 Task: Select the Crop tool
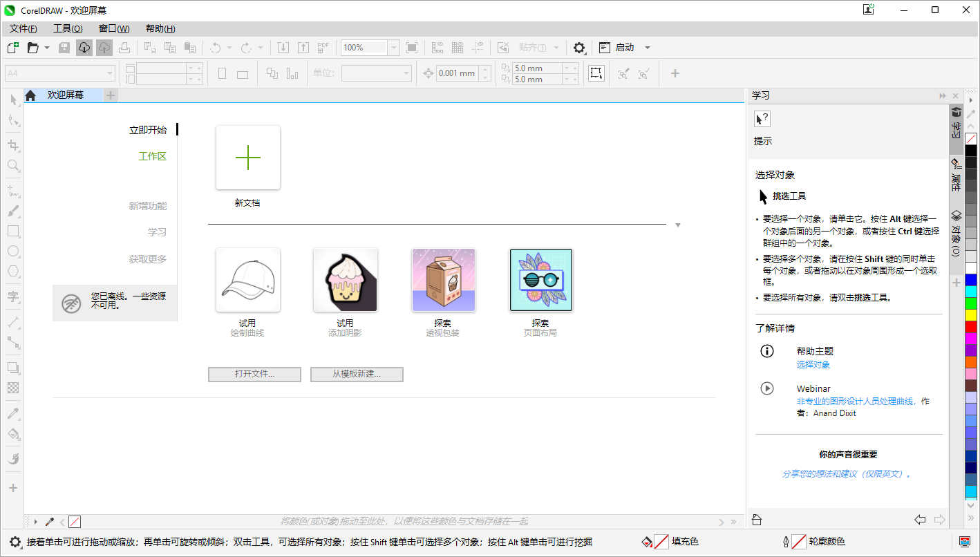click(13, 145)
